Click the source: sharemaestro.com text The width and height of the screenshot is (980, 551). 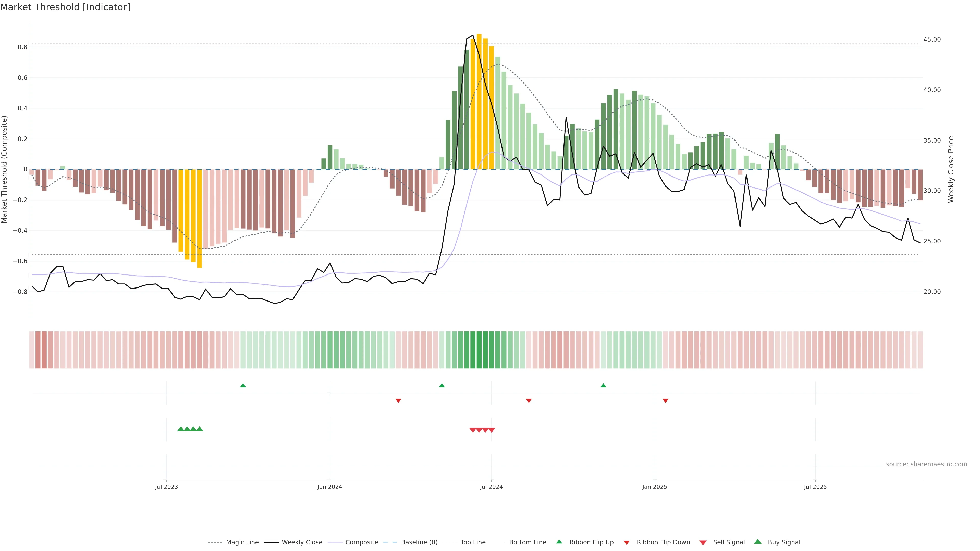pyautogui.click(x=926, y=464)
